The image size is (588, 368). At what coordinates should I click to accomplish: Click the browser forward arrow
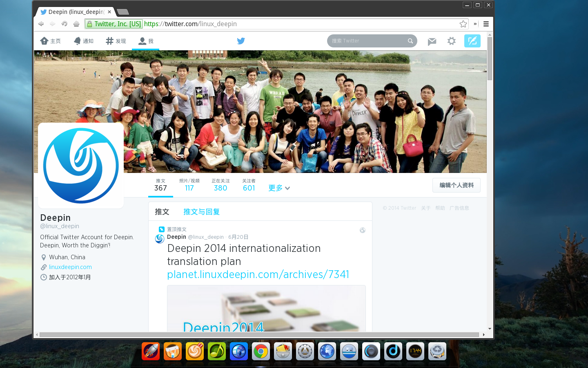(x=52, y=24)
